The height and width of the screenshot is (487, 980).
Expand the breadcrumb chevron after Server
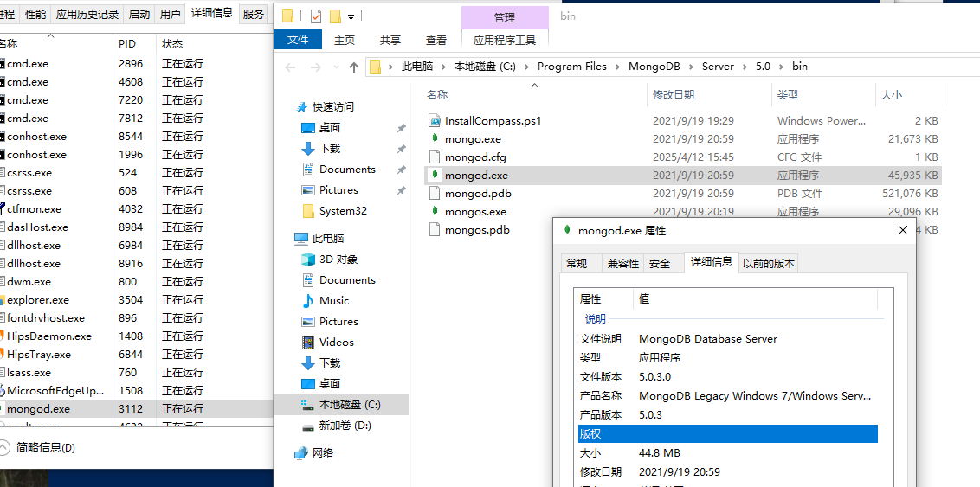point(745,67)
